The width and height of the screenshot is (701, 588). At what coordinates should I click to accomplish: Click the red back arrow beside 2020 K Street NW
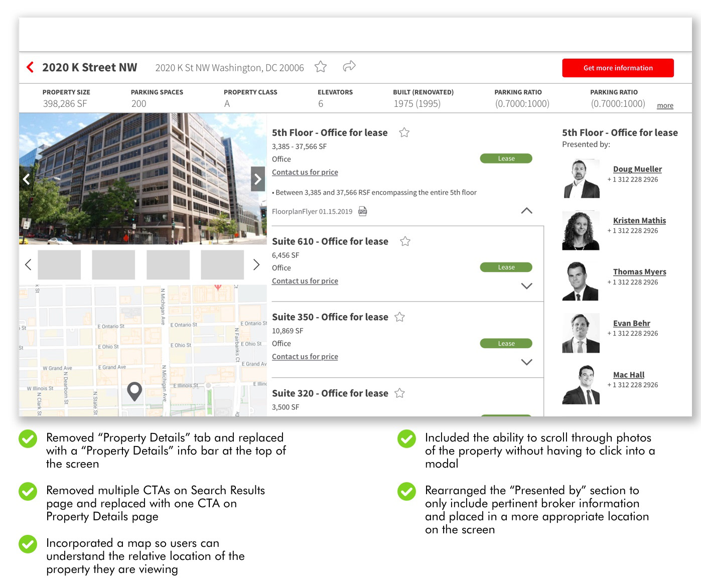click(30, 67)
